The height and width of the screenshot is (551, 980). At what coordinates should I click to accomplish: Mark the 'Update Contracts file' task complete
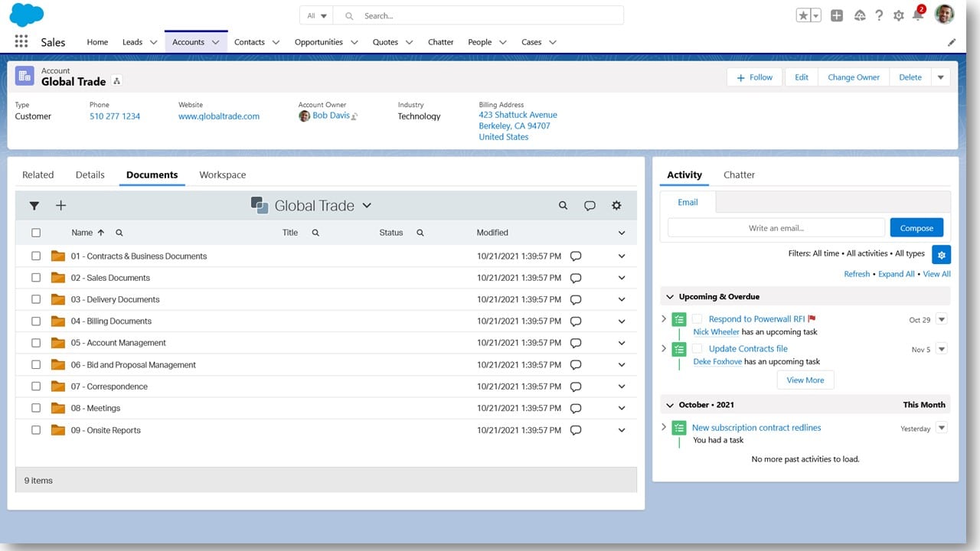[x=697, y=348]
